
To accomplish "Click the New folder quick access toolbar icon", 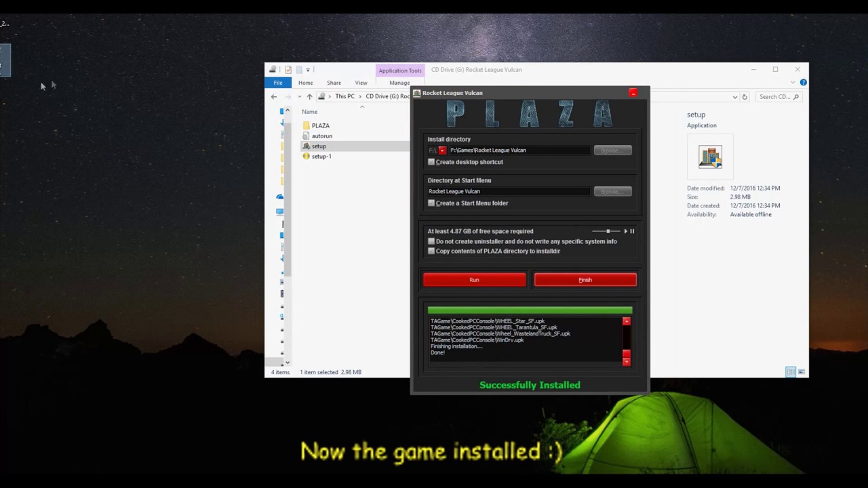I will coord(298,70).
